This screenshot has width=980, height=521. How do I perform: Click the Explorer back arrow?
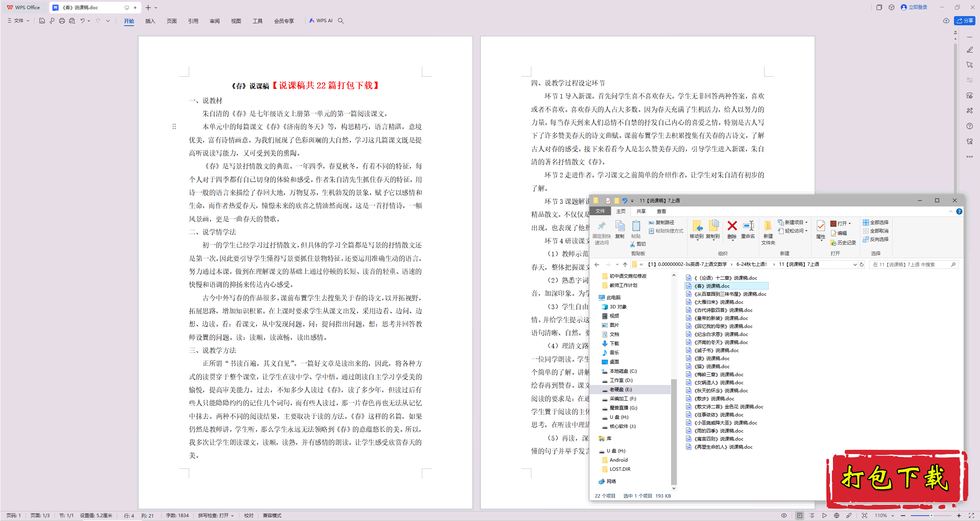597,264
